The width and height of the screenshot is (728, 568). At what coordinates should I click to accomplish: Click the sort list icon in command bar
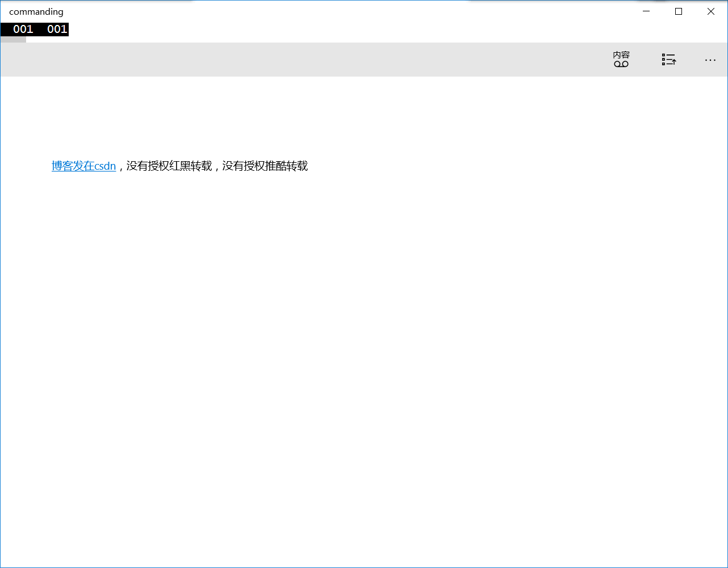coord(669,60)
